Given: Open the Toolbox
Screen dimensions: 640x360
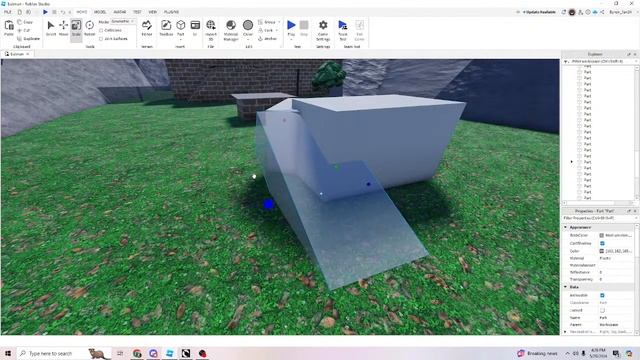Looking at the screenshot, I should click(x=166, y=28).
